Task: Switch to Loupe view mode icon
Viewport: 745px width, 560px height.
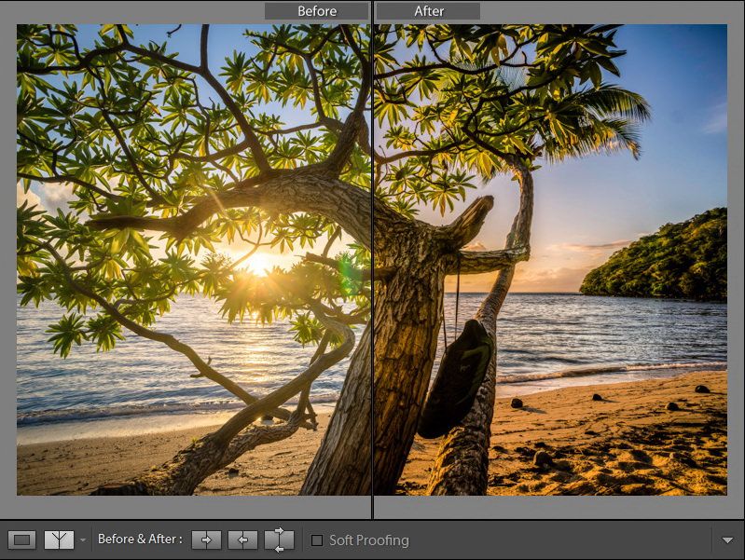Action: point(21,540)
